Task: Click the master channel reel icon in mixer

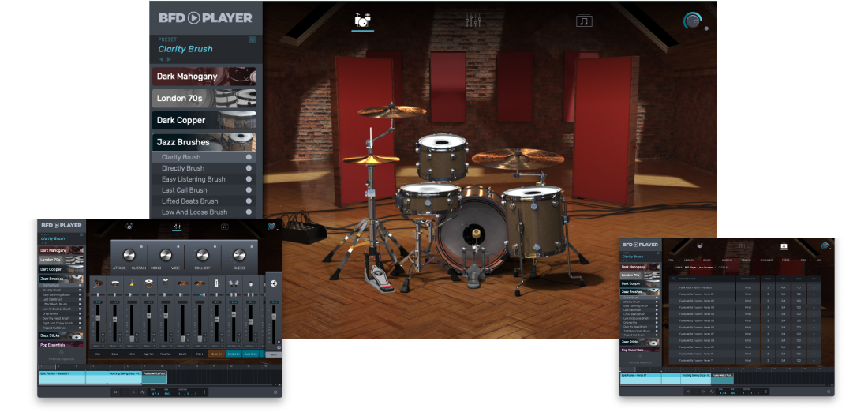Action: (x=274, y=283)
